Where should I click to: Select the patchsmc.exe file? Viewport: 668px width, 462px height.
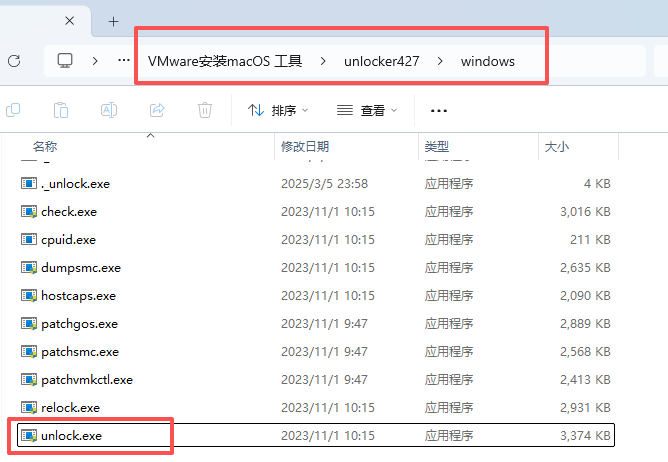80,352
